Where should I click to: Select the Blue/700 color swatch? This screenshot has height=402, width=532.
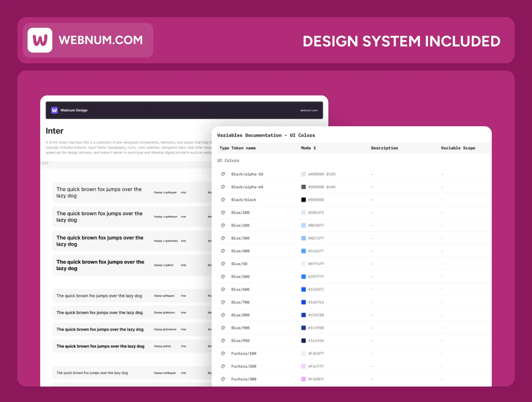click(303, 302)
